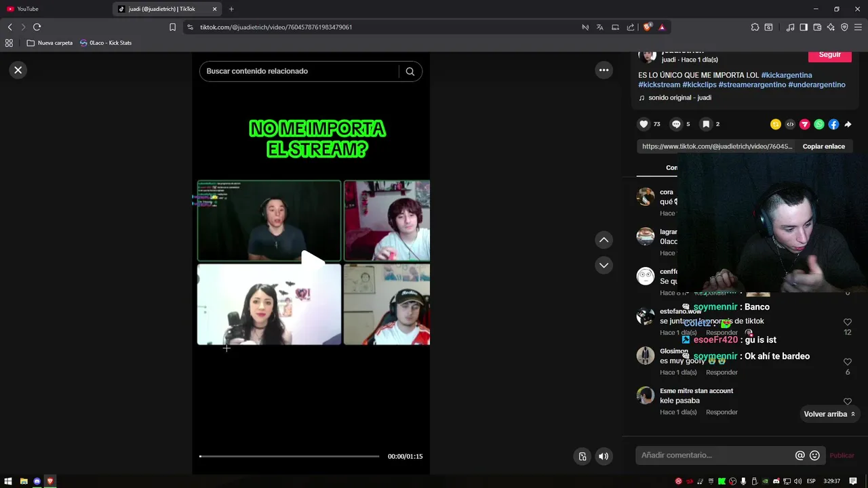Toggle auto-scroll icon beside volume
The width and height of the screenshot is (868, 488).
pos(583,456)
